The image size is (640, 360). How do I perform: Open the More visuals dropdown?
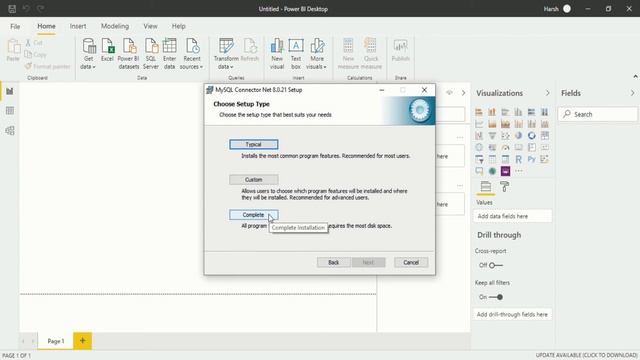[x=317, y=53]
